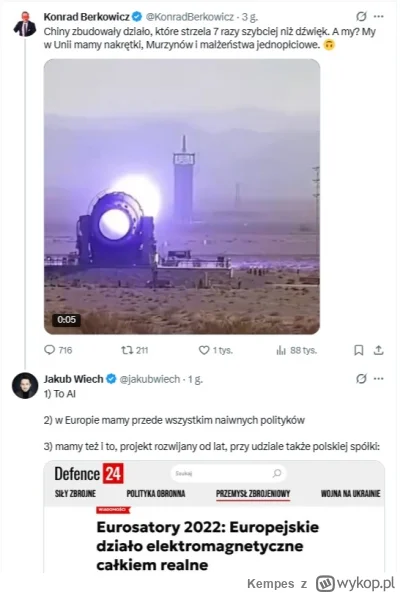Like the tweet with 1 tys. hearts

point(216,350)
